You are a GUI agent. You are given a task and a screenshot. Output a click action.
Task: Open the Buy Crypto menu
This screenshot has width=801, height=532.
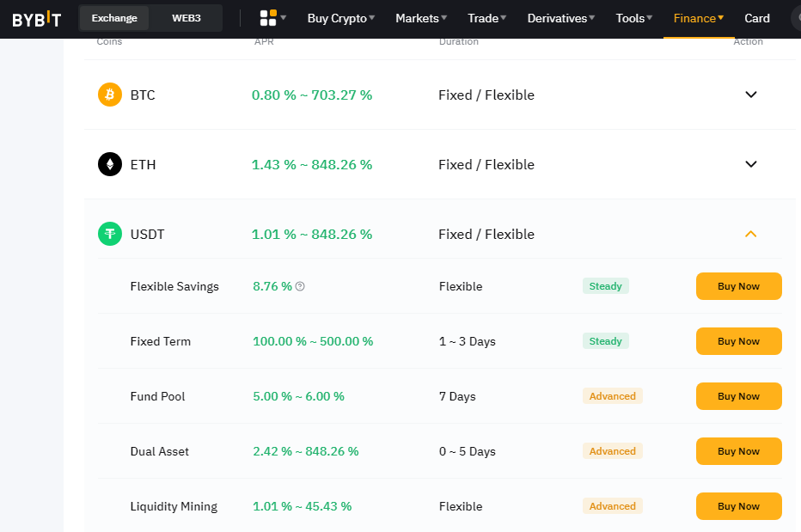[x=340, y=18]
